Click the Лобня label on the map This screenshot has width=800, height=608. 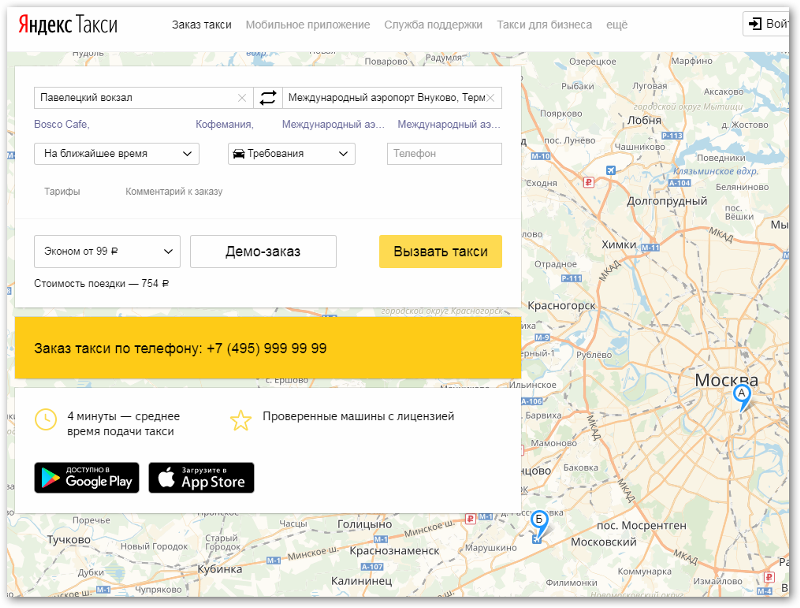644,120
